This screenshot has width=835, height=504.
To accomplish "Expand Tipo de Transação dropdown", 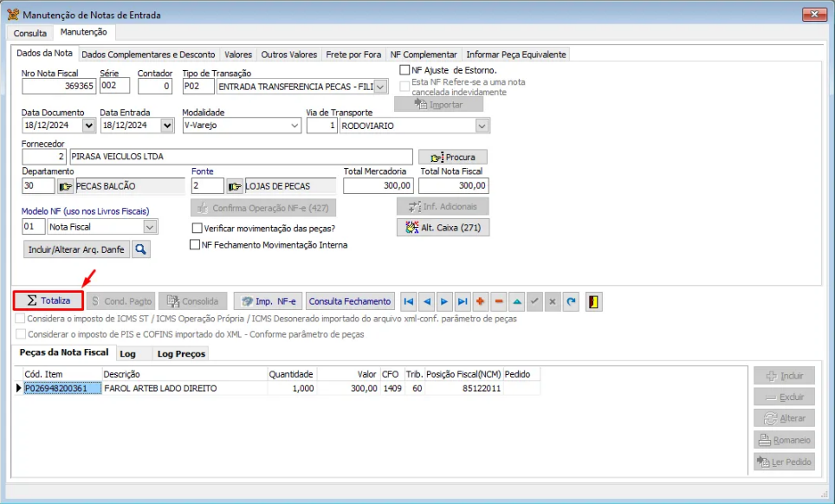I will coord(380,87).
